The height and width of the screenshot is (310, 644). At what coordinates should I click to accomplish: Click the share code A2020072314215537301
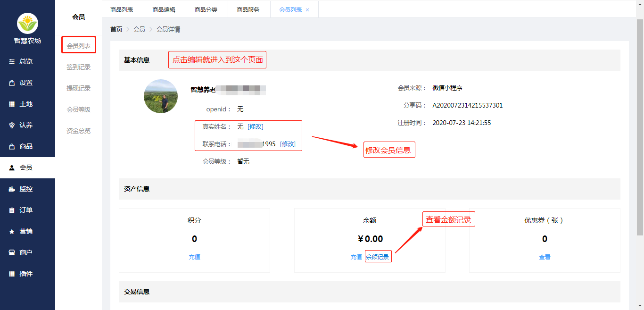pyautogui.click(x=468, y=105)
